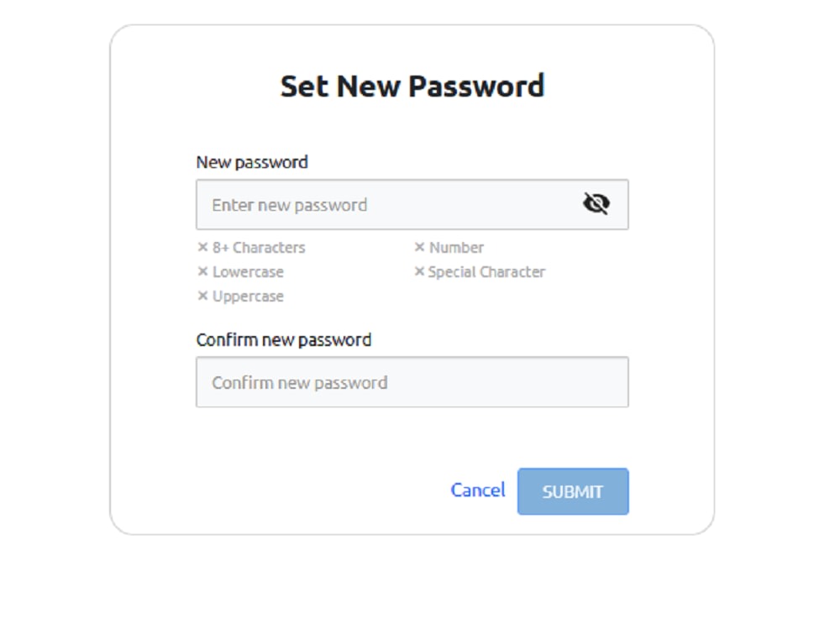Screen dimensions: 840x630
Task: Click the Cancel link
Action: (477, 491)
